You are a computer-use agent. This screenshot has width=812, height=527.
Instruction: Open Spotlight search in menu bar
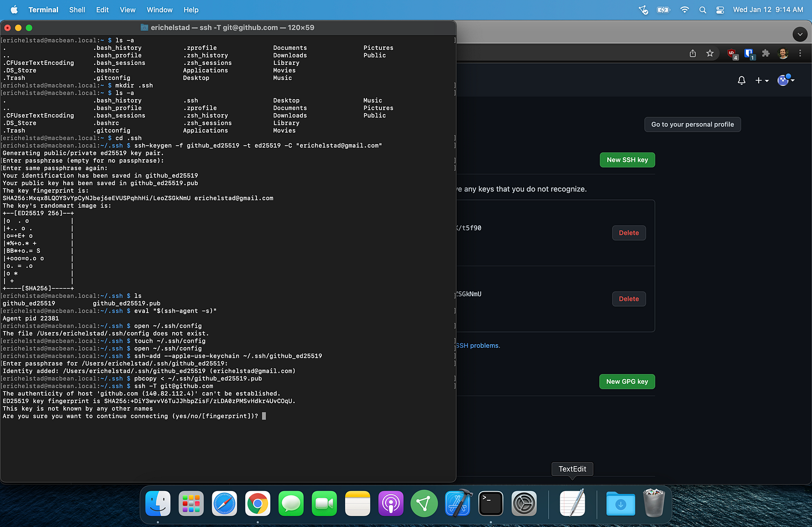click(x=702, y=10)
